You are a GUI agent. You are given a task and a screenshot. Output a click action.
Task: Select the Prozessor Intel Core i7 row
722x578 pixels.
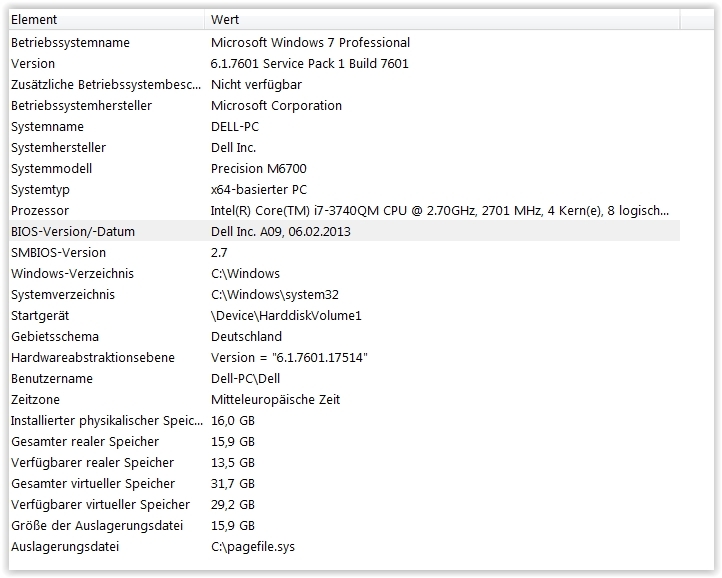344,211
